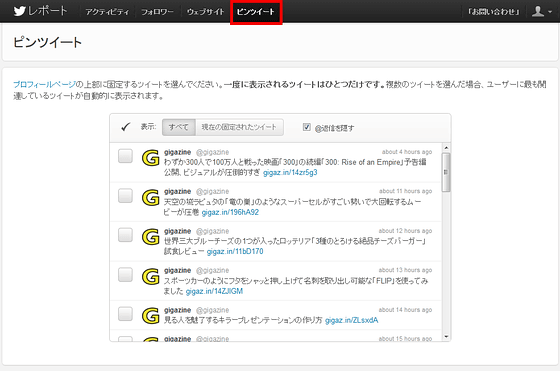560x371 pixels.
Task: Open the アクティビティ tab
Action: [x=107, y=12]
